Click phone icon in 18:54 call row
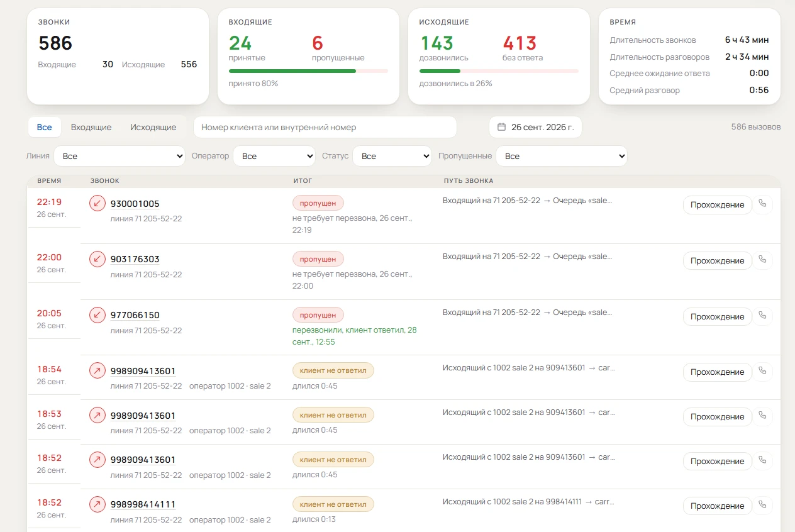Image resolution: width=795 pixels, height=532 pixels. click(x=763, y=372)
